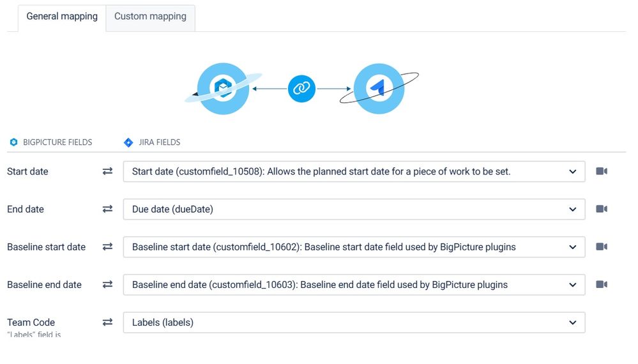Open the Start date Jira field dropdown
Screen dimensions: 638x364
pyautogui.click(x=354, y=171)
